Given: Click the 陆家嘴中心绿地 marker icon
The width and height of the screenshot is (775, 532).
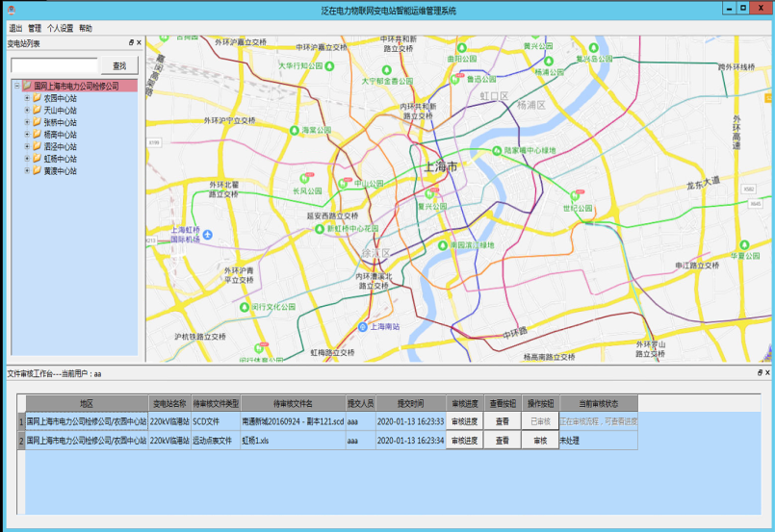Looking at the screenshot, I should pos(497,150).
